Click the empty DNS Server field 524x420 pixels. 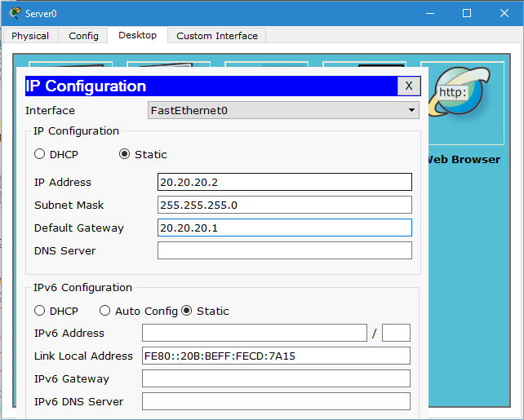[x=285, y=250]
